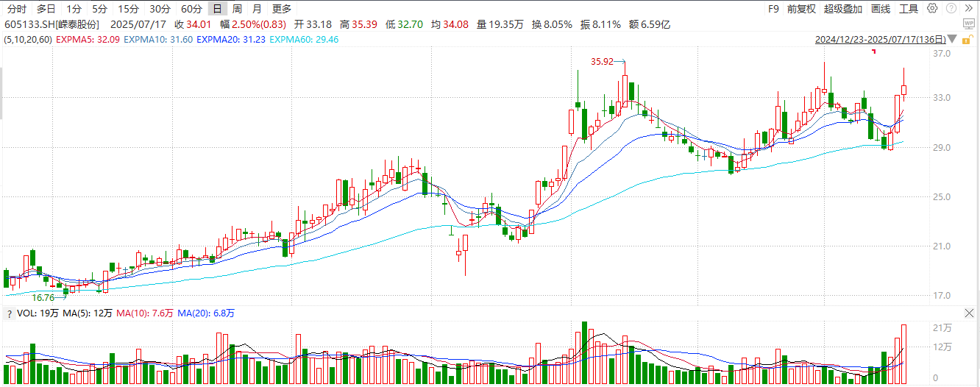Open the date range dropdown triangle
The height and width of the screenshot is (387, 980).
(x=954, y=38)
